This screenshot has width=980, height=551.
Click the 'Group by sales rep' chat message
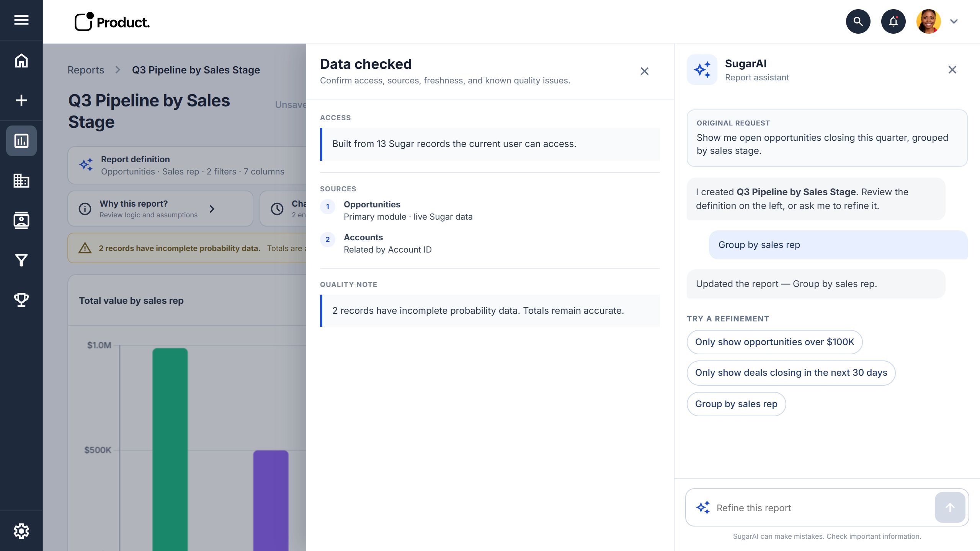(838, 245)
